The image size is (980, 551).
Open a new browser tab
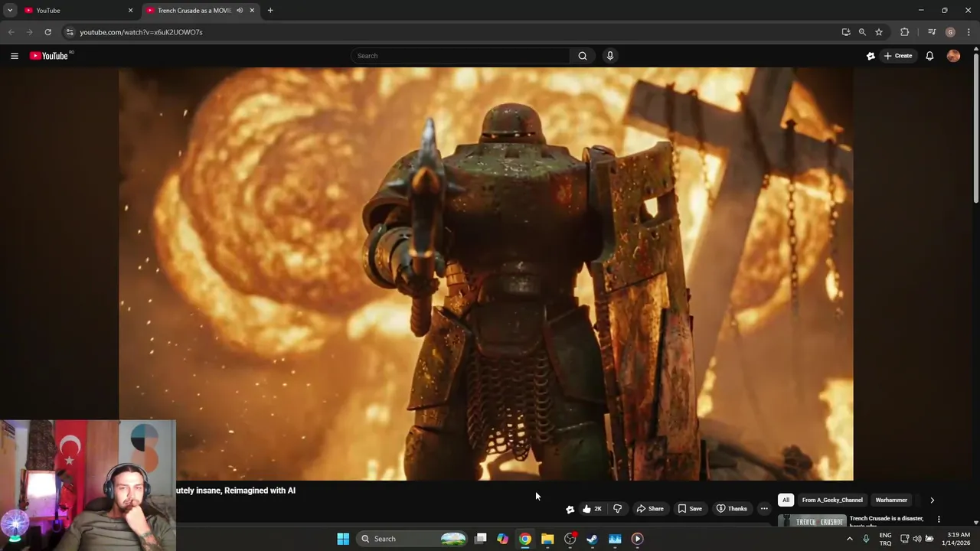[270, 11]
